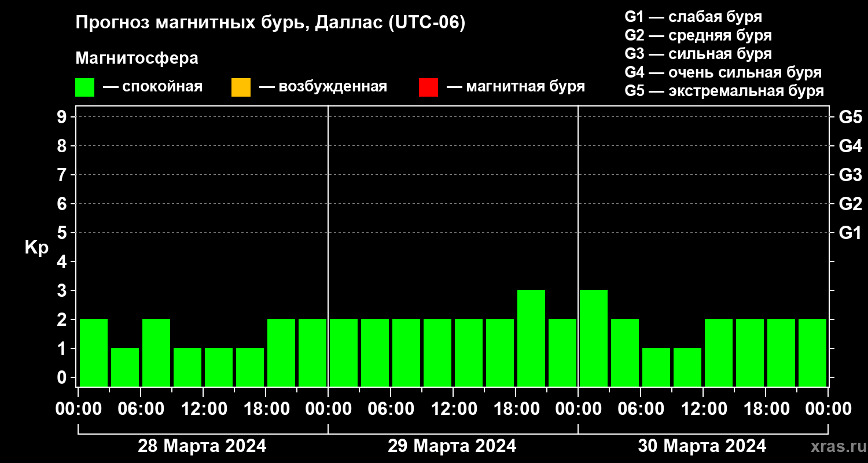Click the right-axis 'G2' label
Viewport: 868px width, 463px height.
click(850, 204)
